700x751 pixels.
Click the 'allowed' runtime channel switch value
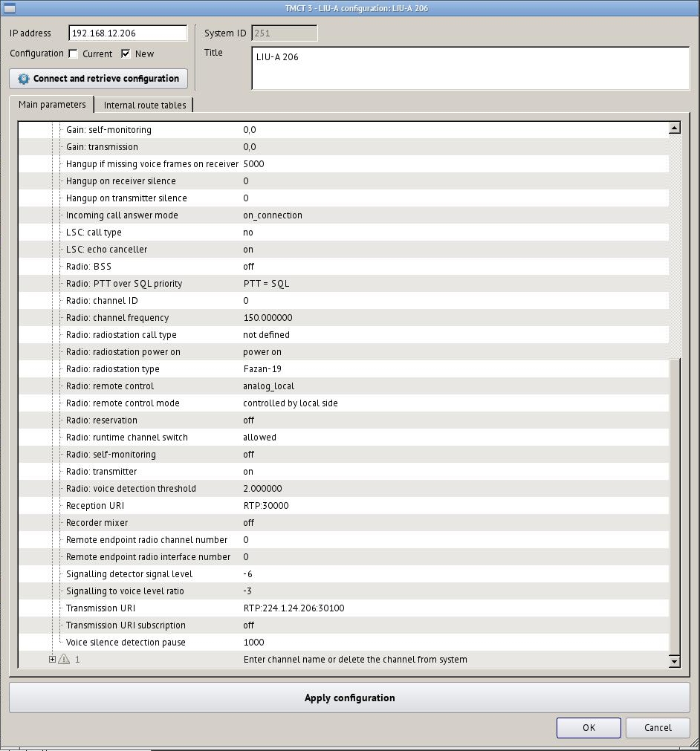coord(259,438)
